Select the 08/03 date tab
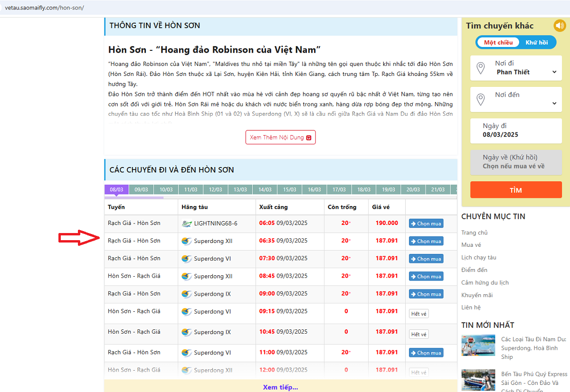Image resolution: width=570 pixels, height=392 pixels. (116, 189)
